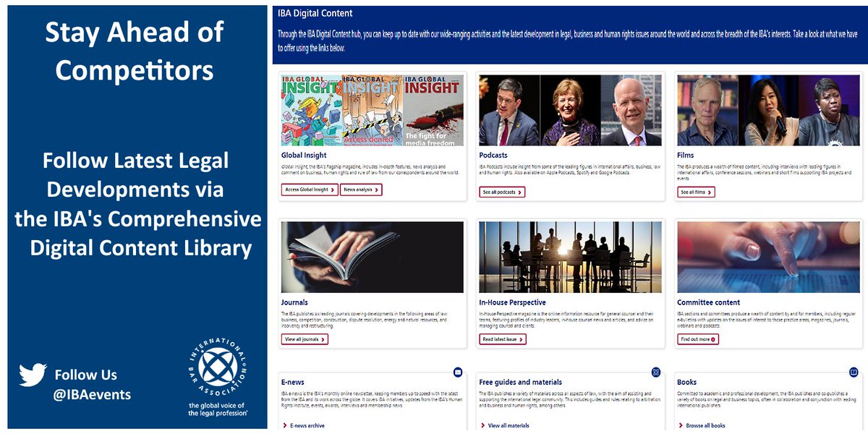The image size is (868, 434).
Task: Click the Journals open book image
Action: pyautogui.click(x=373, y=258)
